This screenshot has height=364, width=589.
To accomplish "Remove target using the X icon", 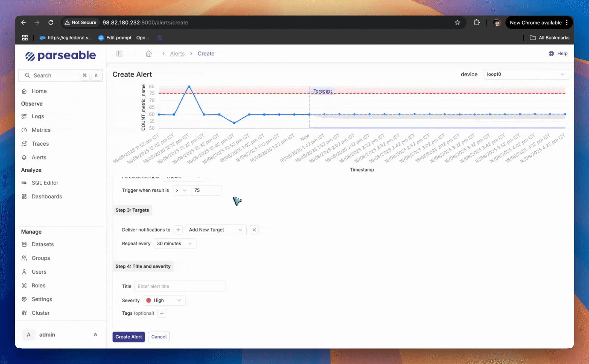I will click(254, 230).
